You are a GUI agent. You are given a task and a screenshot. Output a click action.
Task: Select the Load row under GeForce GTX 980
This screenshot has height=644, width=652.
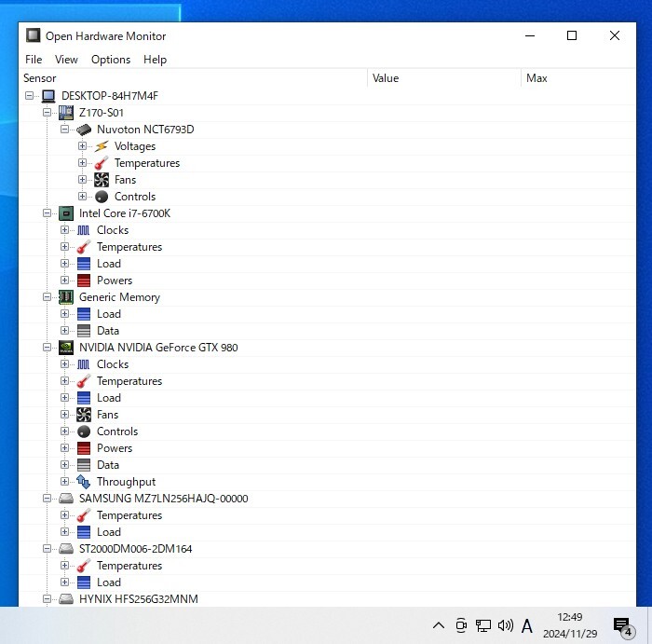pyautogui.click(x=327, y=398)
